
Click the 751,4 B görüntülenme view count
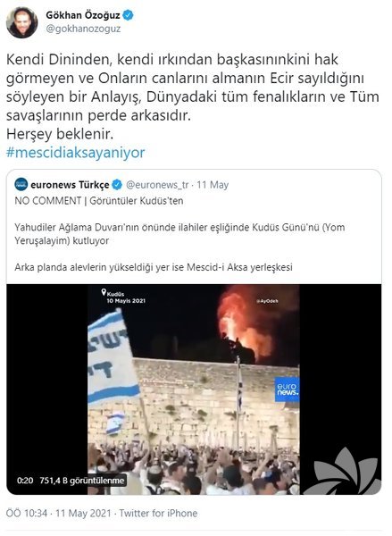81,481
